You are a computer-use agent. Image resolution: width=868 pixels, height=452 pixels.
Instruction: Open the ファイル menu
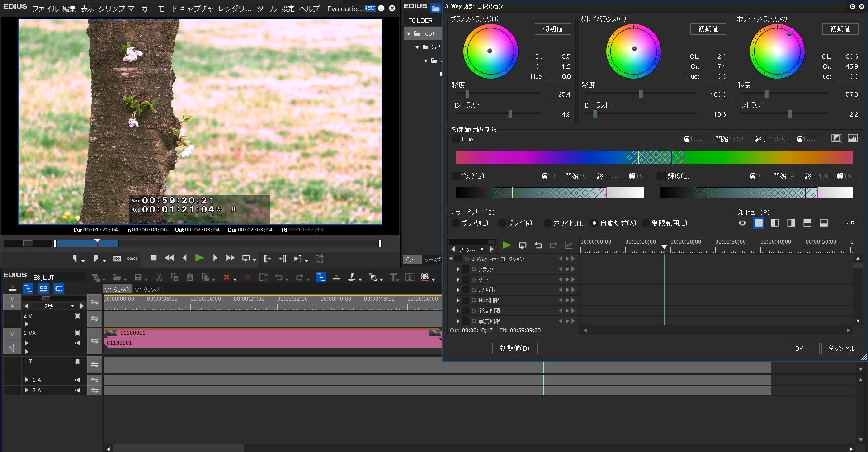[x=45, y=9]
